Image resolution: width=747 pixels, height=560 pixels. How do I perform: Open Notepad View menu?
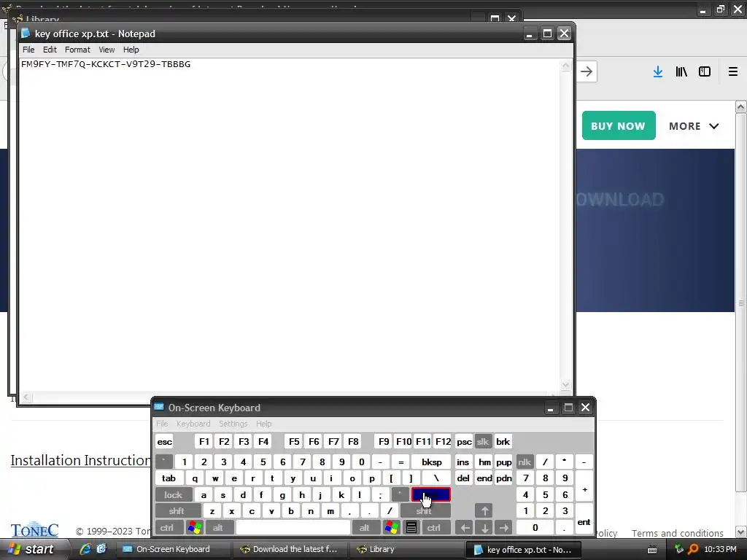(x=107, y=50)
